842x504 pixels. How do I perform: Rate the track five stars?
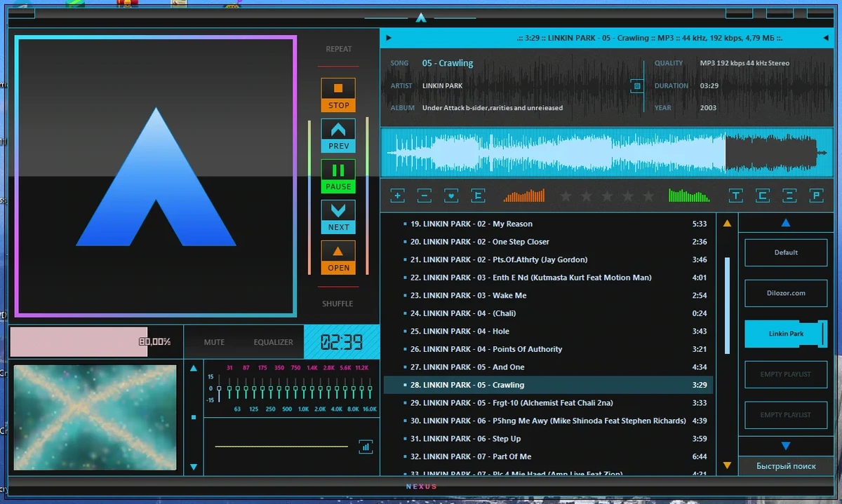[x=648, y=196]
